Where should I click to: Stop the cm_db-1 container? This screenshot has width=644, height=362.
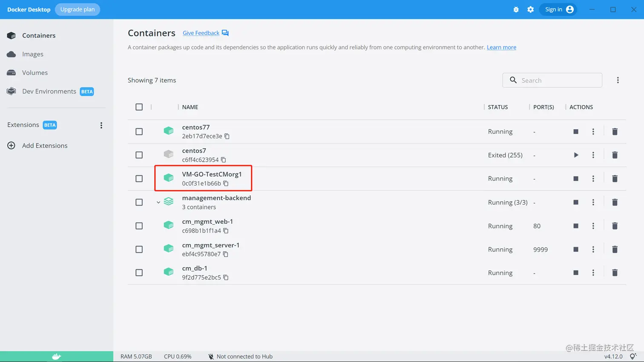click(x=576, y=273)
